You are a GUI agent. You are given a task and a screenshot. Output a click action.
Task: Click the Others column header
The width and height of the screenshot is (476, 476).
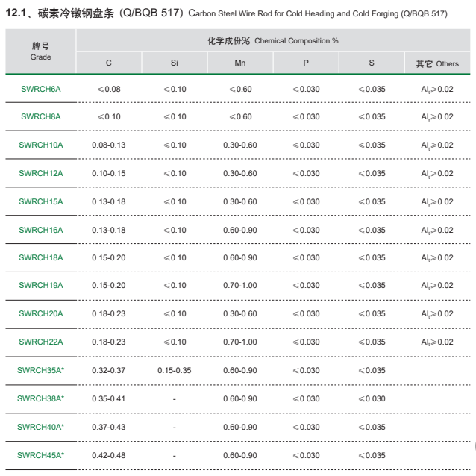tap(437, 64)
